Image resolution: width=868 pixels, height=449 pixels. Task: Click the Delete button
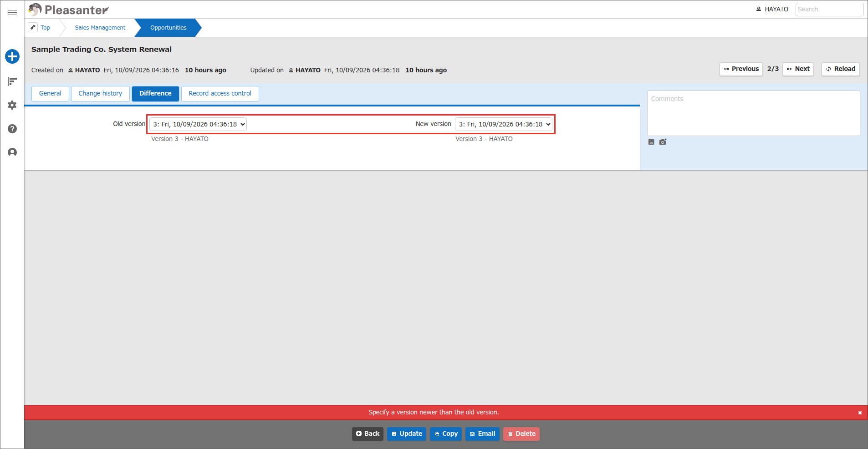[521, 434]
